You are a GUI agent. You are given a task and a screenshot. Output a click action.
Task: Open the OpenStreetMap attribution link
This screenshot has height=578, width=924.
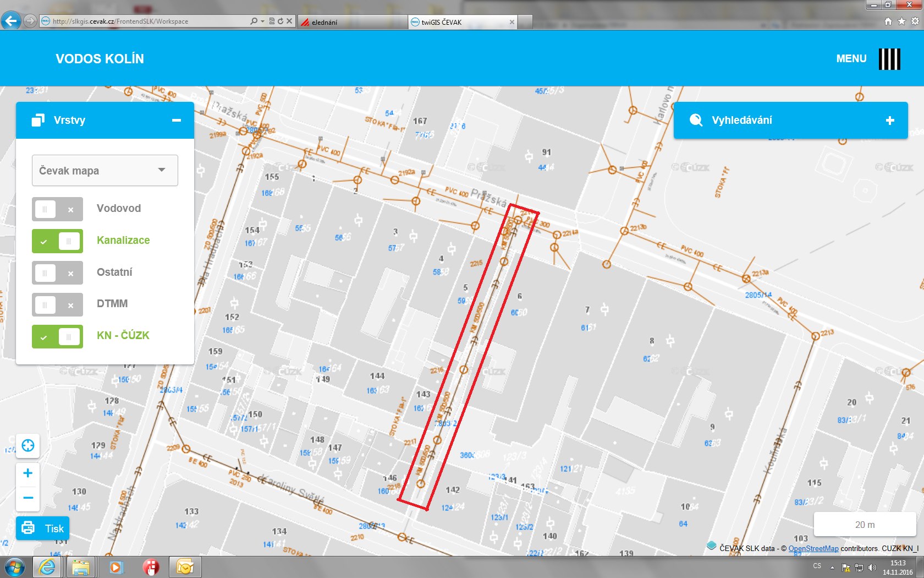click(x=813, y=548)
